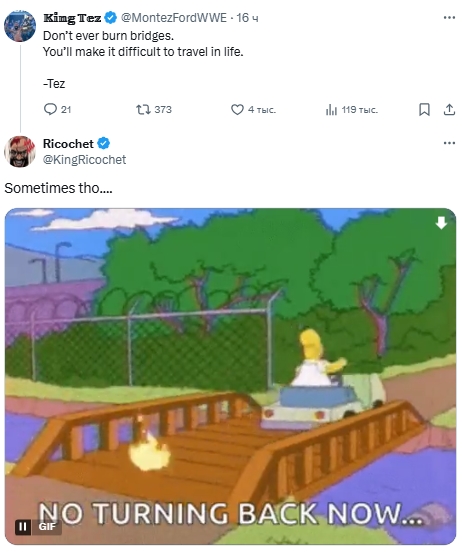This screenshot has height=552, width=462.
Task: Open King Tez profile avatar
Action: [x=20, y=26]
